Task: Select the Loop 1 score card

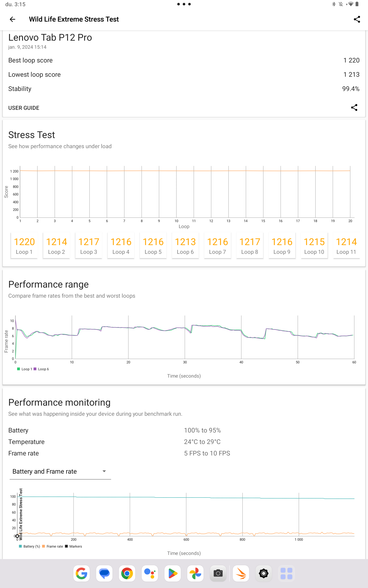Action: 24,246
